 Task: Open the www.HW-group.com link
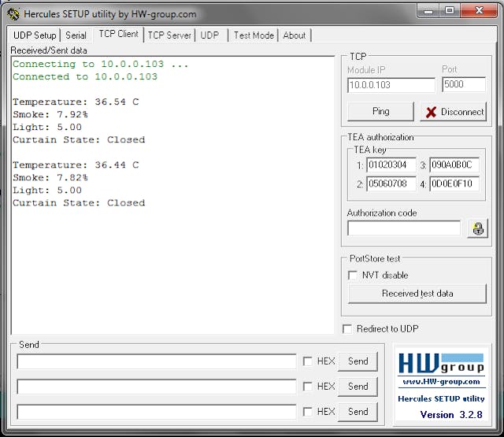441,382
